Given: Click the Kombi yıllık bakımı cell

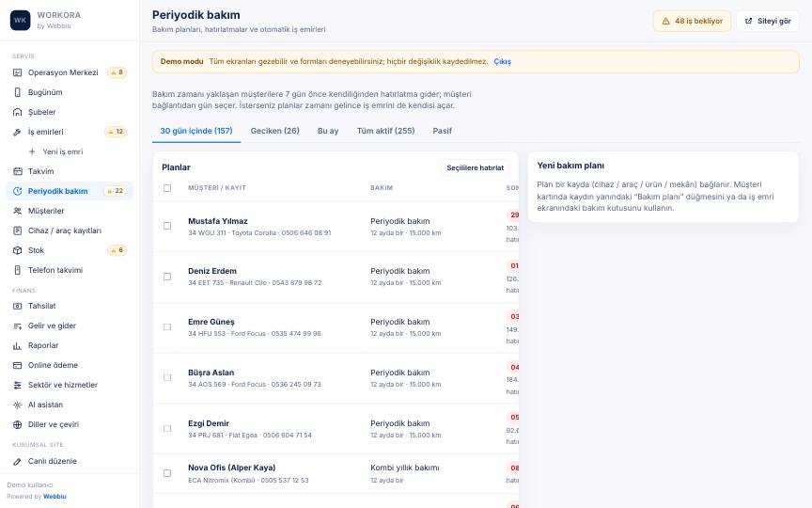Looking at the screenshot, I should pos(405,467).
